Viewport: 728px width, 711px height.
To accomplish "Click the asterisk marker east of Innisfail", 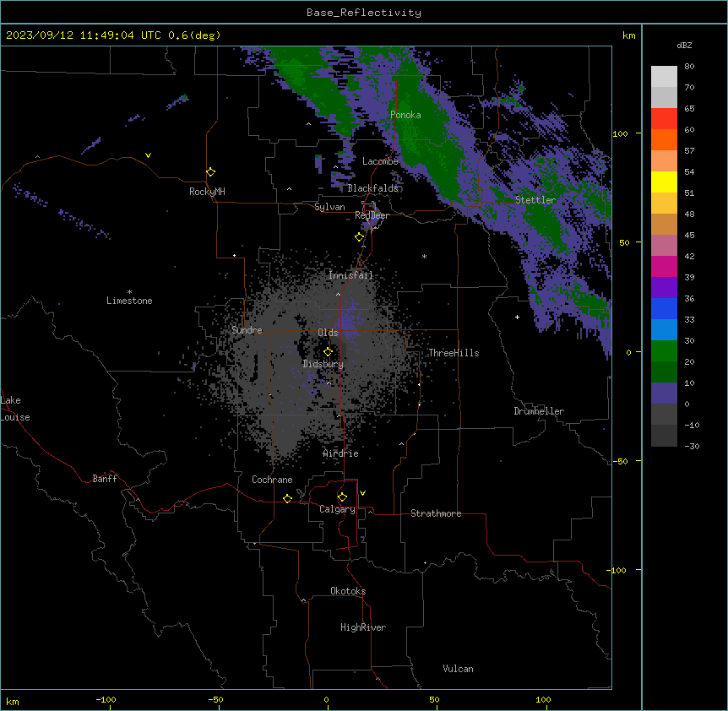I will [424, 256].
